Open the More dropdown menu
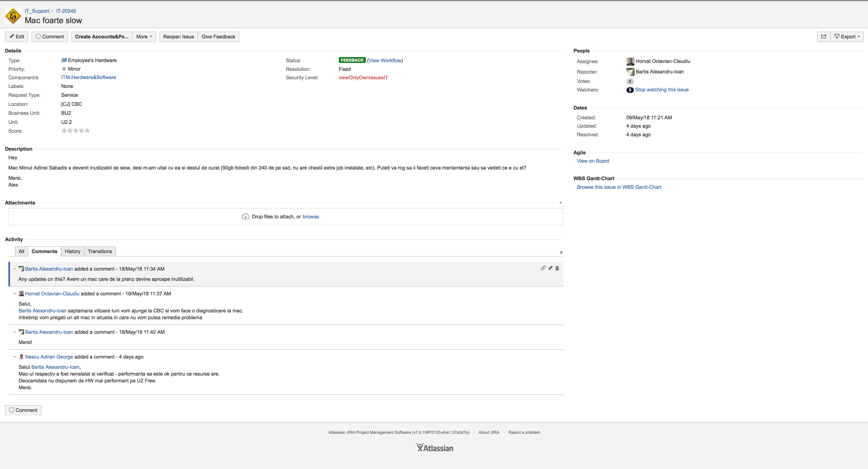The width and height of the screenshot is (868, 469). click(x=144, y=37)
